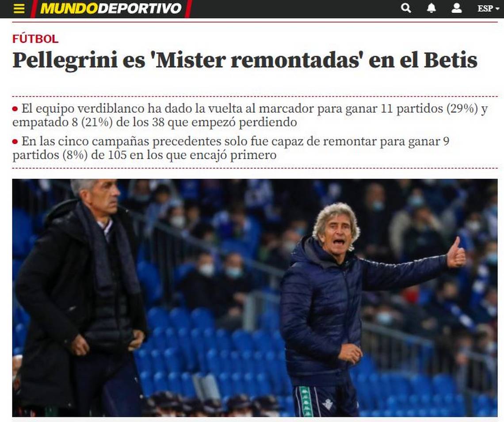Click the Betis crest on the trousers
The image size is (504, 422).
tap(328, 405)
